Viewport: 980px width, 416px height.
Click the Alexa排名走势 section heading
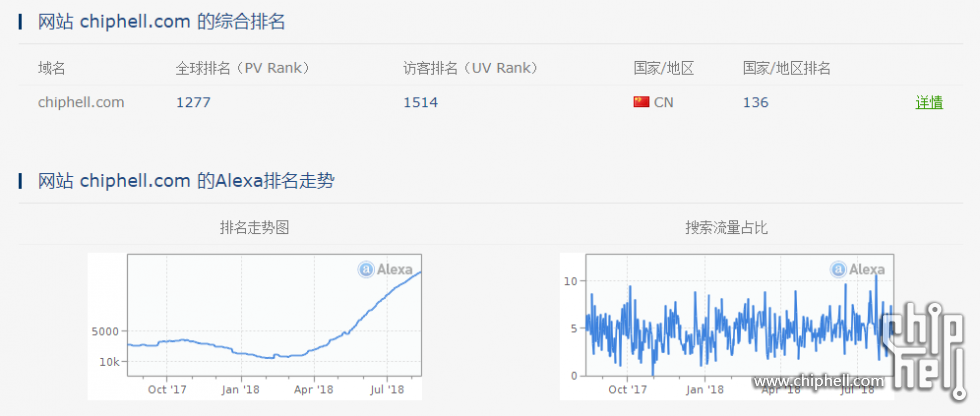[186, 181]
